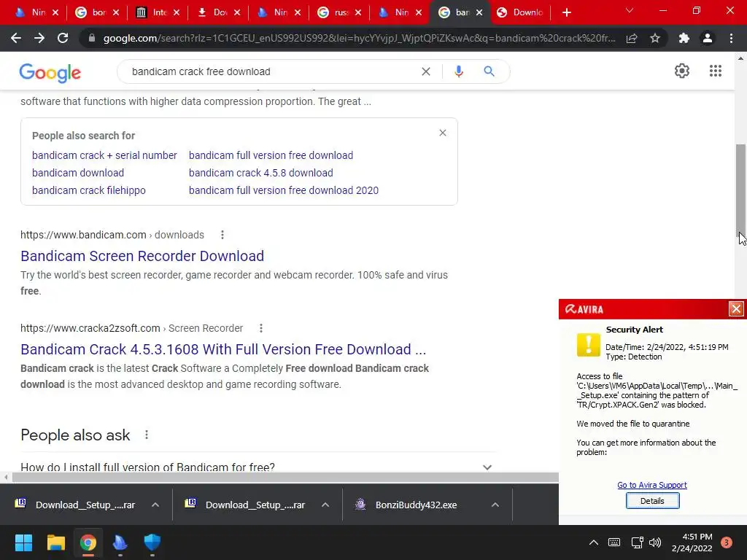Screen dimensions: 747x560
Task: Search bandicam crack filehippo suggestion
Action: (88, 190)
